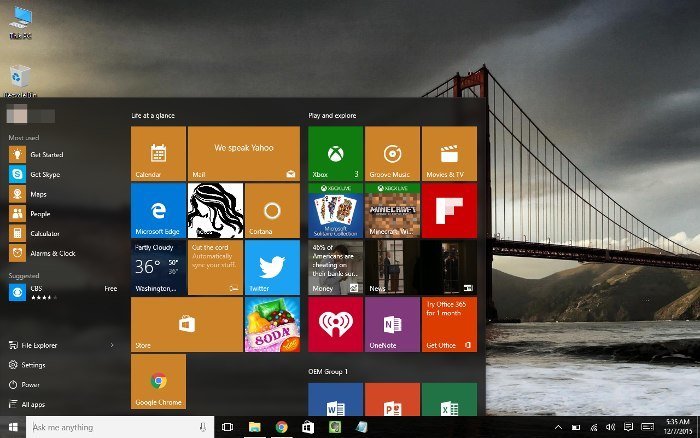The width and height of the screenshot is (700, 438).
Task: Click the taskbar clock showing 5:35 AM
Action: [678, 427]
